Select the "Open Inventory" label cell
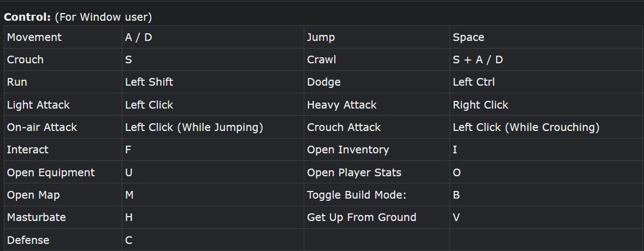Viewport: 644px width, 251px height. [x=348, y=150]
